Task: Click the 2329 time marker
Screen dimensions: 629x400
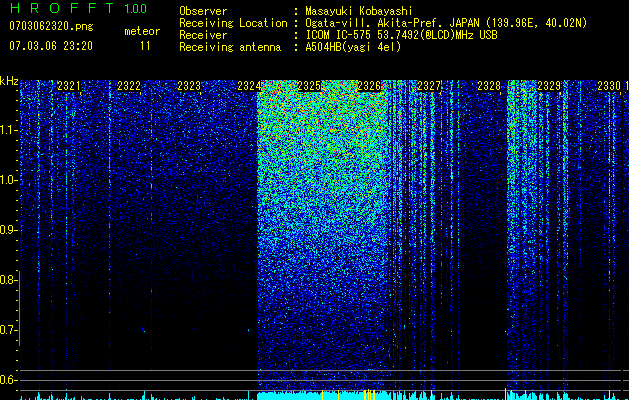Action: (x=549, y=86)
